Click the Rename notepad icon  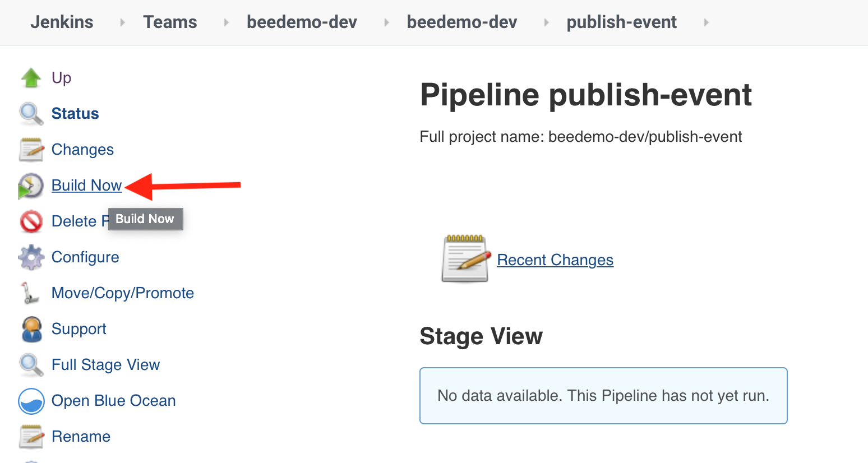[x=31, y=437]
